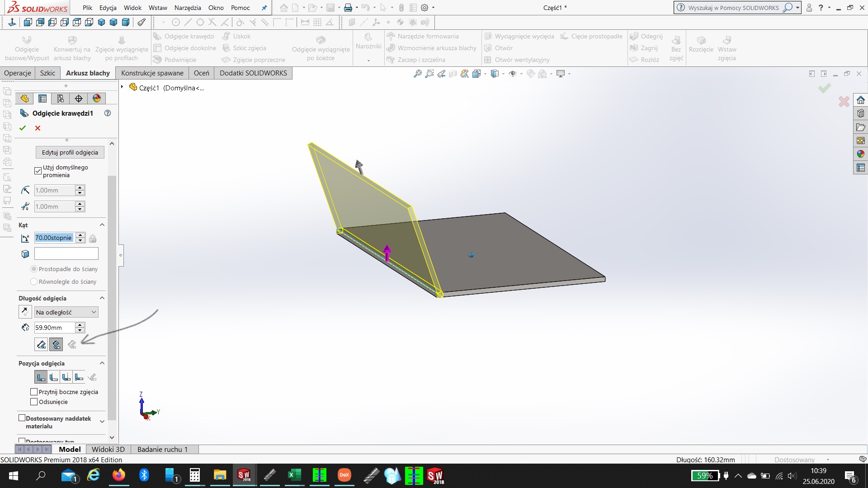Screen dimensions: 868x488
Task: Expand the Część1 tree node
Action: [122, 87]
